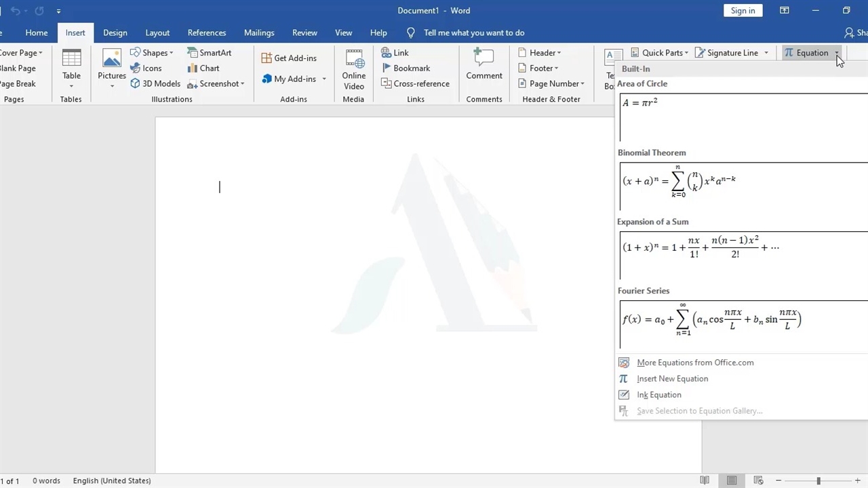Image resolution: width=868 pixels, height=488 pixels.
Task: Switch to the Design tab
Action: coord(115,33)
